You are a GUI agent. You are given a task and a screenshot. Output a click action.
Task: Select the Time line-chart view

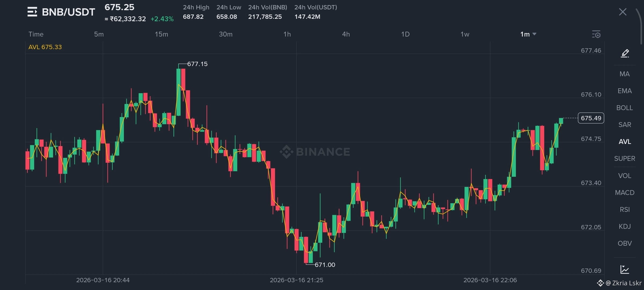(36, 34)
